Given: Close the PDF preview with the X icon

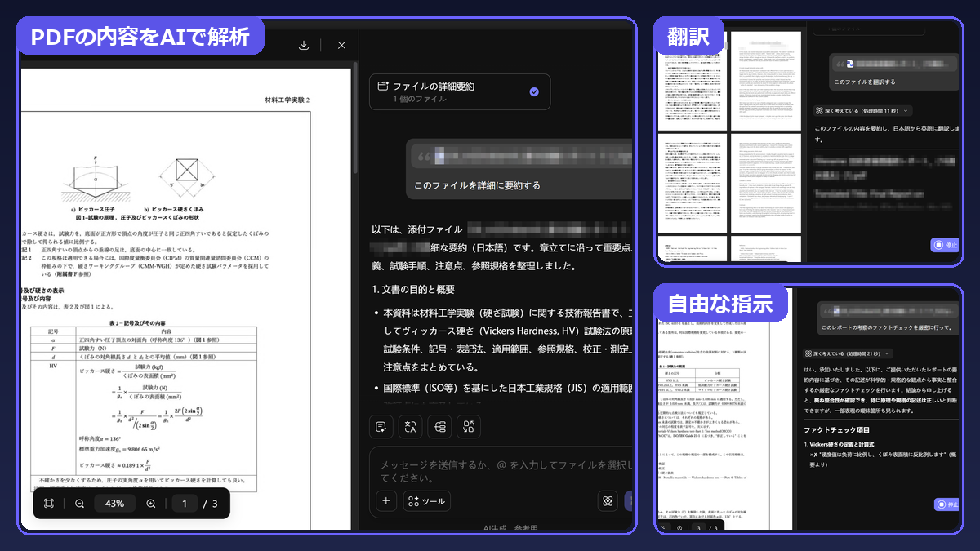Looking at the screenshot, I should [341, 46].
